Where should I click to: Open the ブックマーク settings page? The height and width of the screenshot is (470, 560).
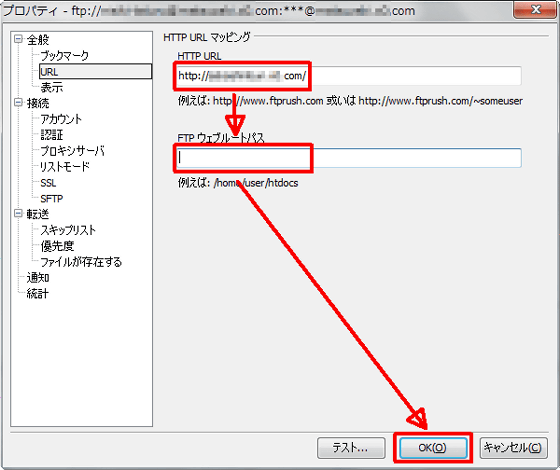point(65,56)
